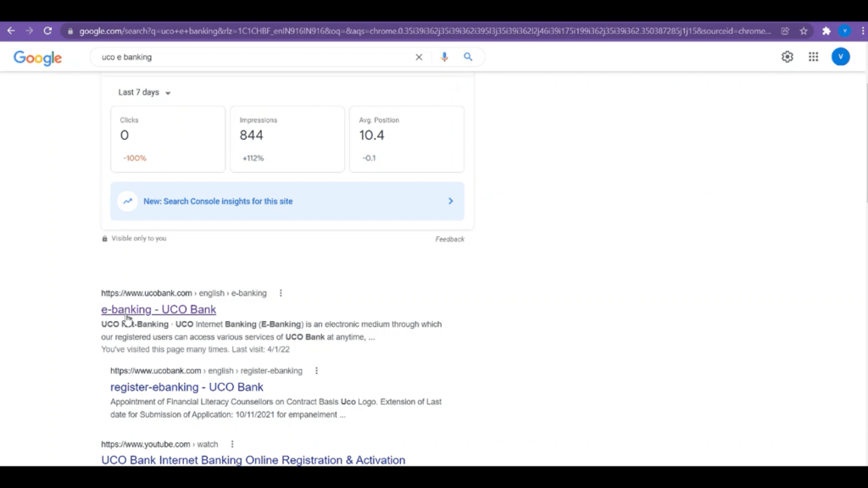Open the e-banking - UCO Bank result

tap(159, 309)
